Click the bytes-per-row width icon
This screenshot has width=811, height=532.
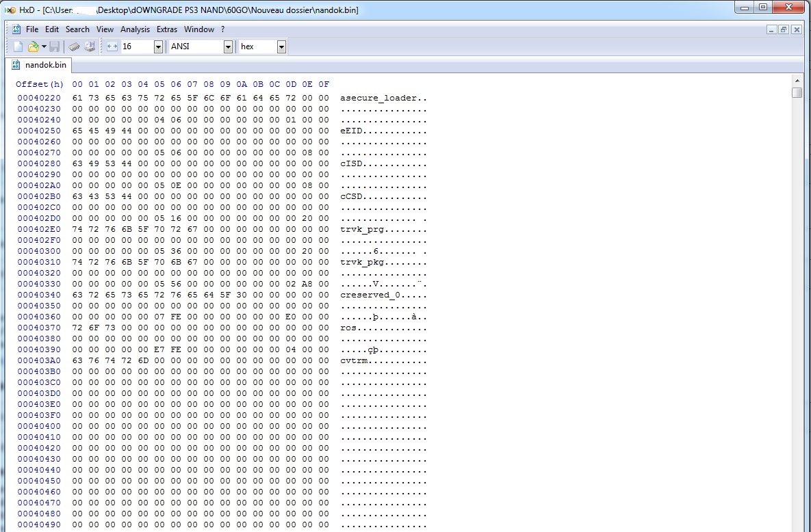(112, 46)
